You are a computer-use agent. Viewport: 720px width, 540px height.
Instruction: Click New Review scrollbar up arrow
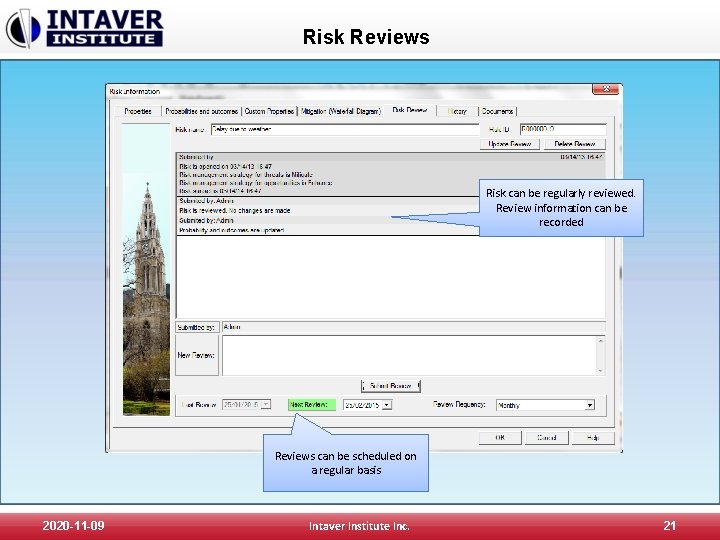pyautogui.click(x=600, y=341)
